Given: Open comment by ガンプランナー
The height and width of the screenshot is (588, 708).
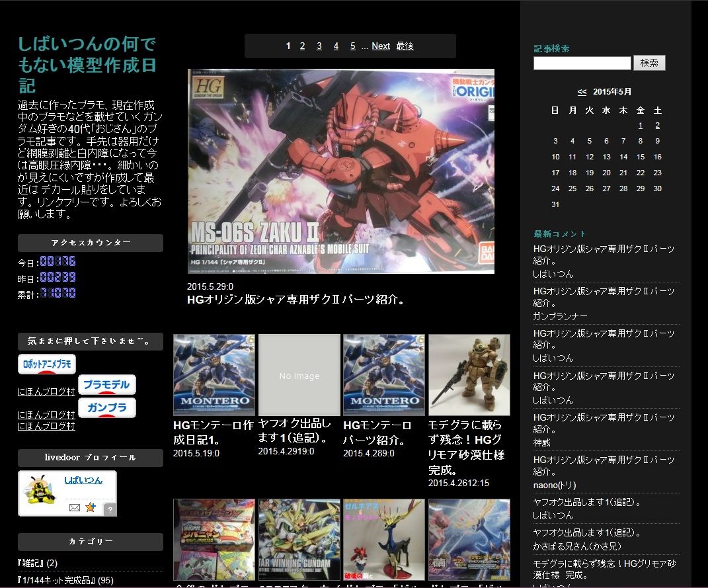Looking at the screenshot, I should 604,297.
